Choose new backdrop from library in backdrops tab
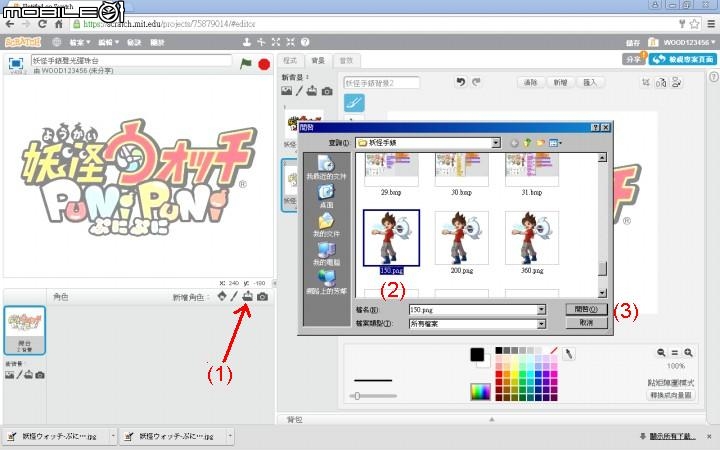Image resolution: width=720 pixels, height=450 pixels. pos(287,91)
